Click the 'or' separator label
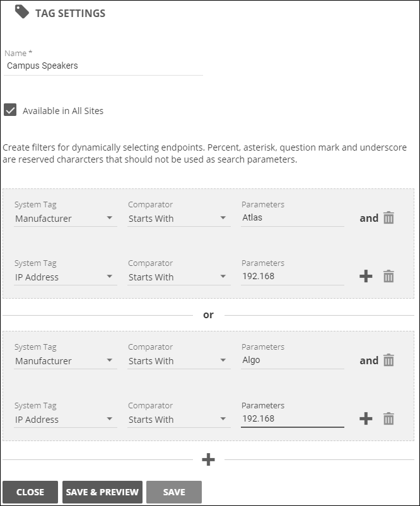Image resolution: width=420 pixels, height=506 pixels. point(208,314)
